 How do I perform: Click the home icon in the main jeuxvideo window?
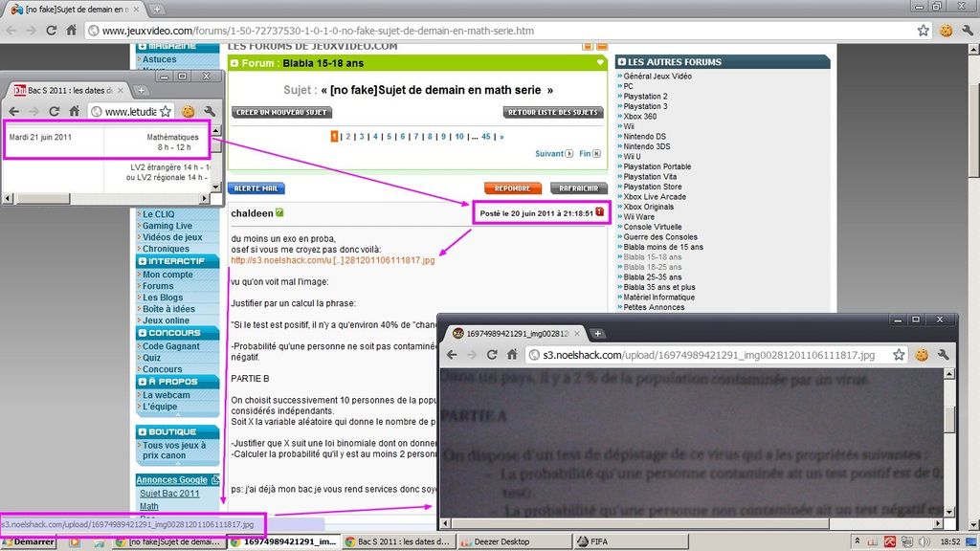71,30
